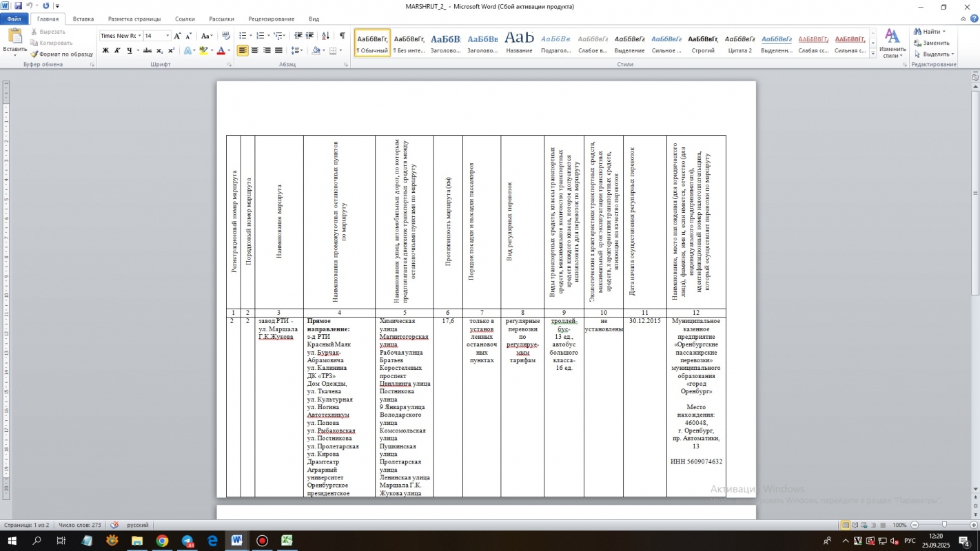Click the red font color A button
The image size is (980, 551).
[221, 50]
